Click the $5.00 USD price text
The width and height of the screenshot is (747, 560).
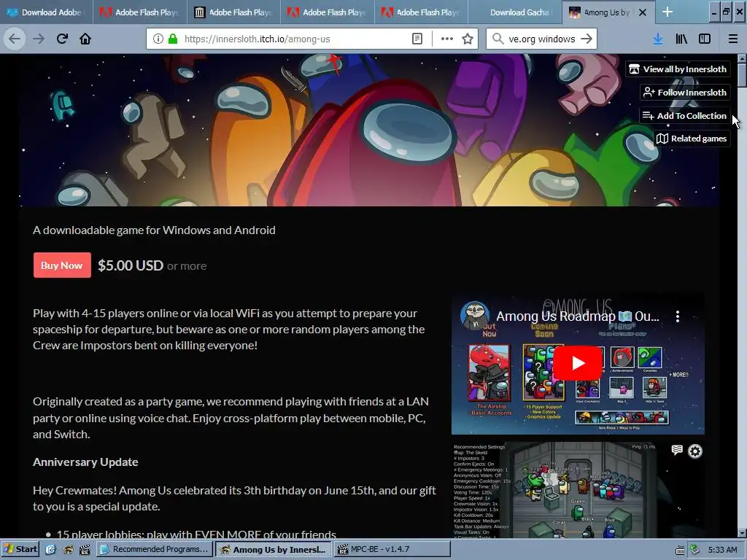[x=131, y=265]
